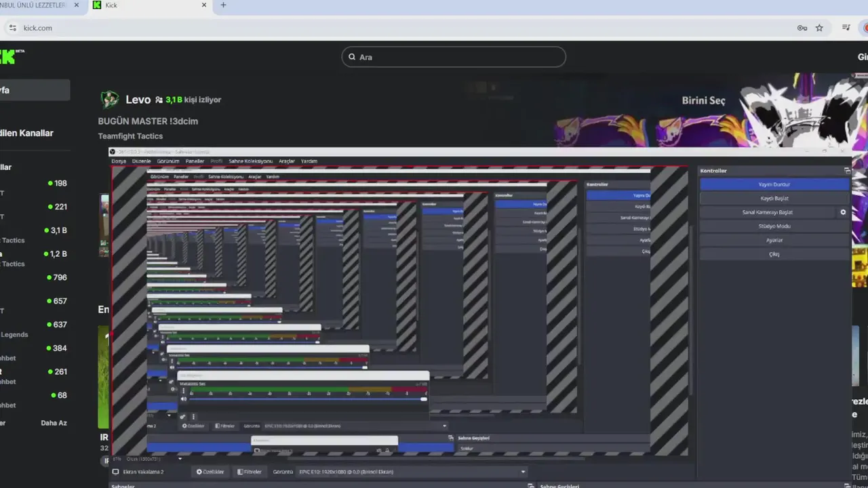The height and width of the screenshot is (488, 868).
Task: Open the Teamfight Tactics category link
Action: (130, 136)
